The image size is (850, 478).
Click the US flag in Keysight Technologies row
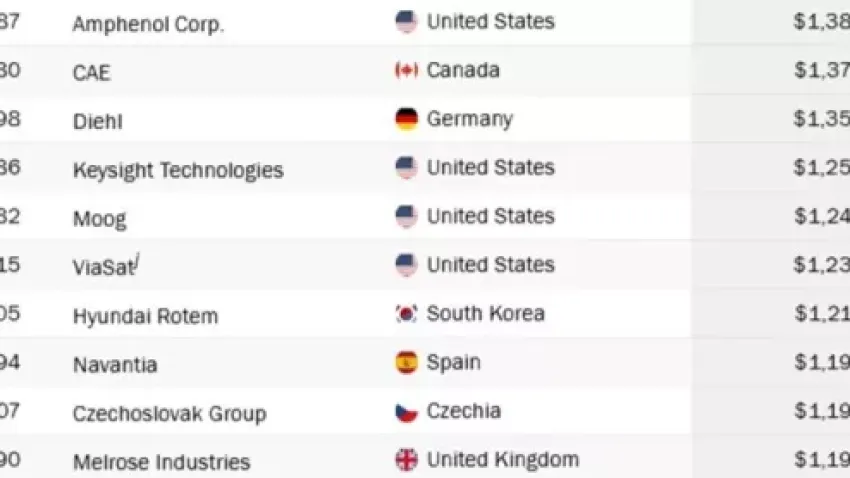coord(406,168)
